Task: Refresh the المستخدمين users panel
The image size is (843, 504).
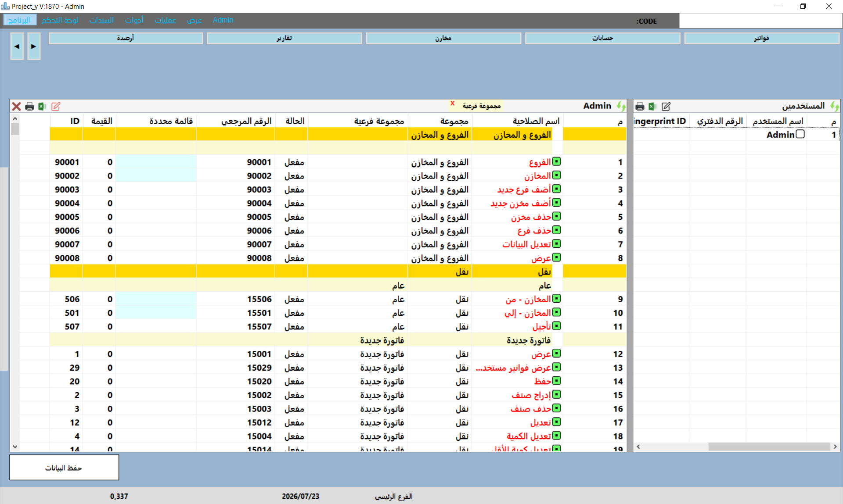Action: 834,106
